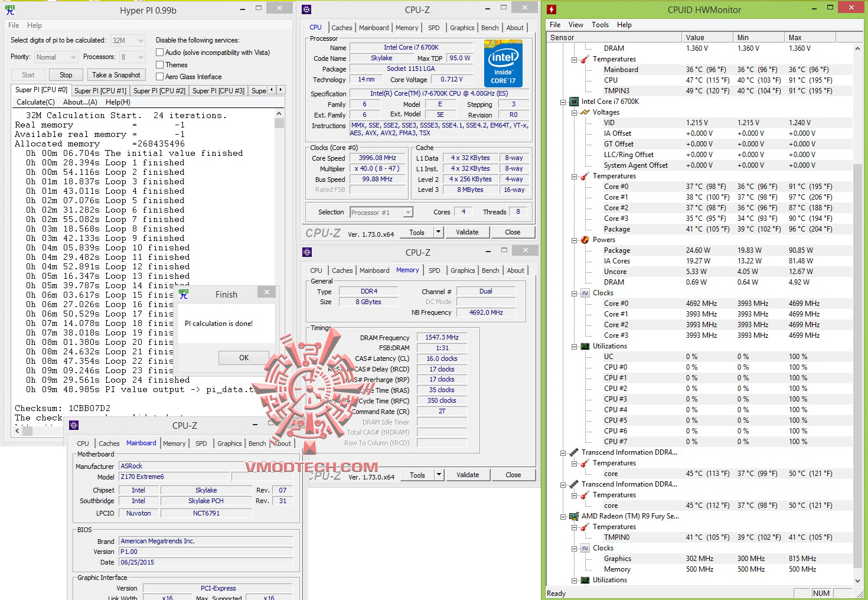Open the SPD tab in CPU-Z Memory window

click(x=435, y=270)
